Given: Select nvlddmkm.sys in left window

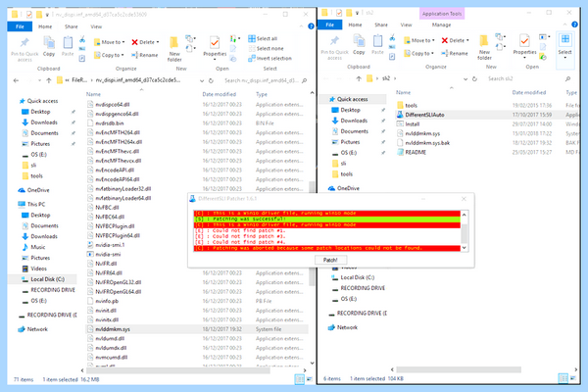Looking at the screenshot, I should tap(197, 329).
